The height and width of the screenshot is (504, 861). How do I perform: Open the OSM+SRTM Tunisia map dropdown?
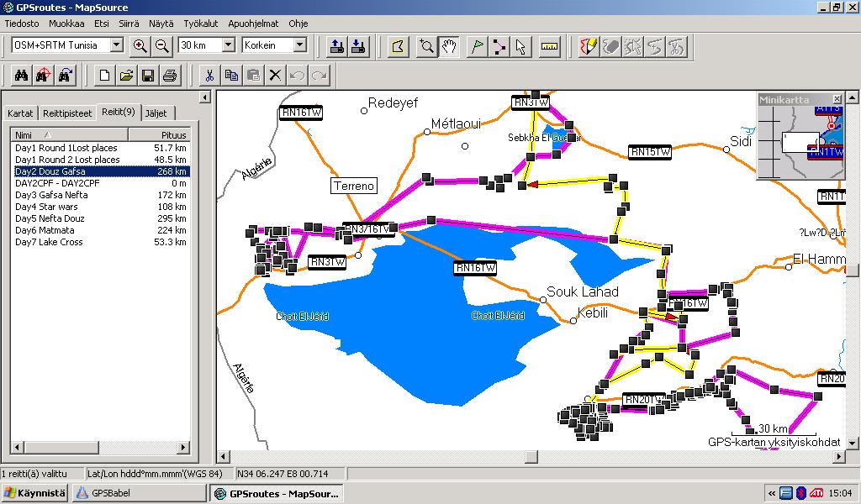point(117,45)
